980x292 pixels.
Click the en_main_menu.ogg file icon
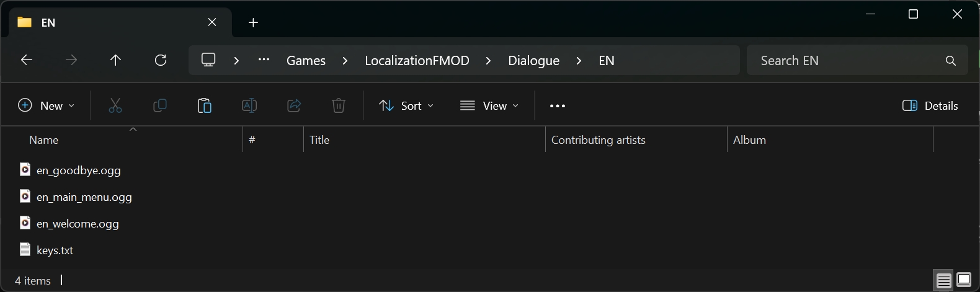[x=25, y=196]
